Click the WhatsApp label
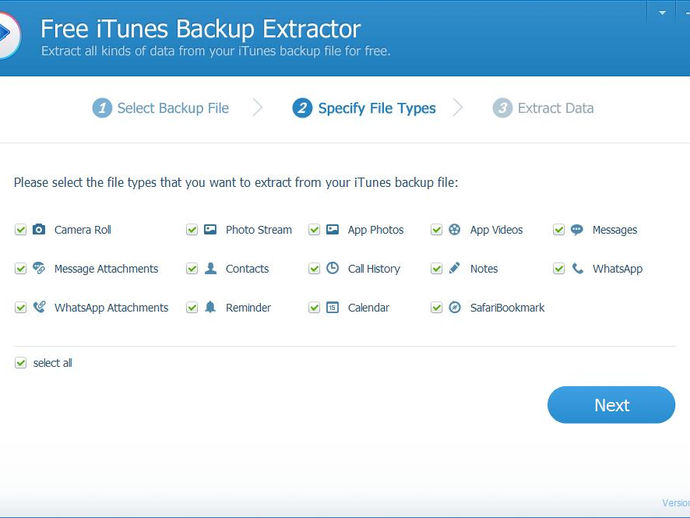The image size is (690, 518). point(617,268)
